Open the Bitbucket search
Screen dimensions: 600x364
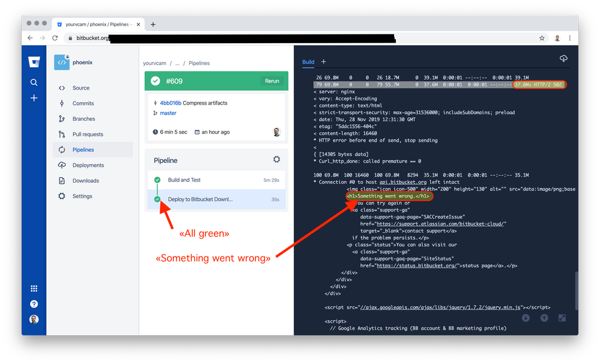34,82
